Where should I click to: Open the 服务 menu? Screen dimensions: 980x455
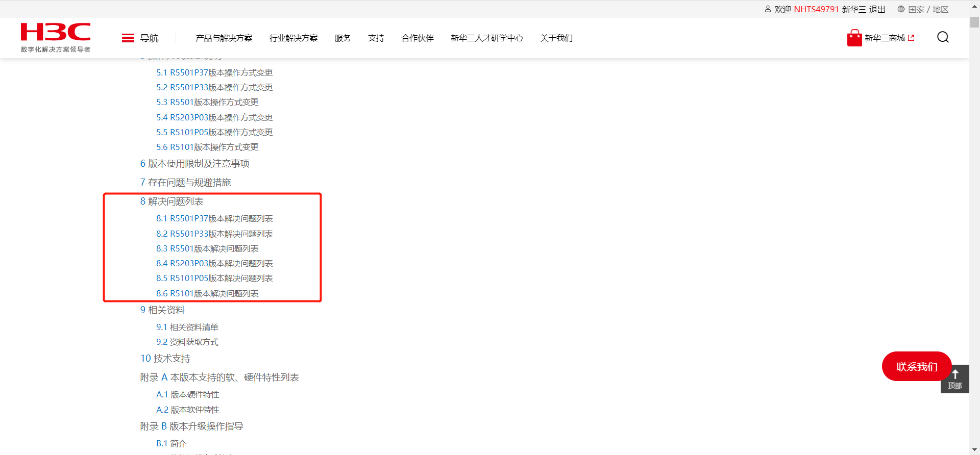(343, 38)
